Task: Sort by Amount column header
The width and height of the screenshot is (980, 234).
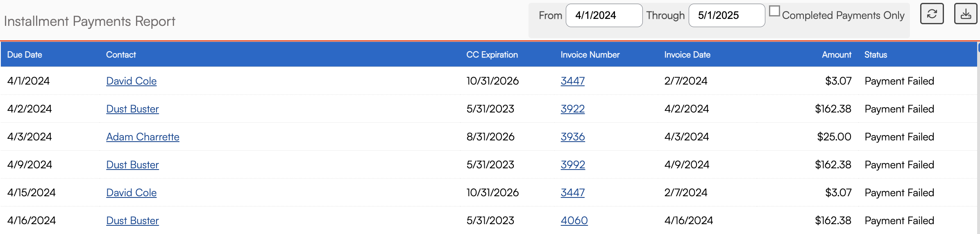Action: (836, 55)
